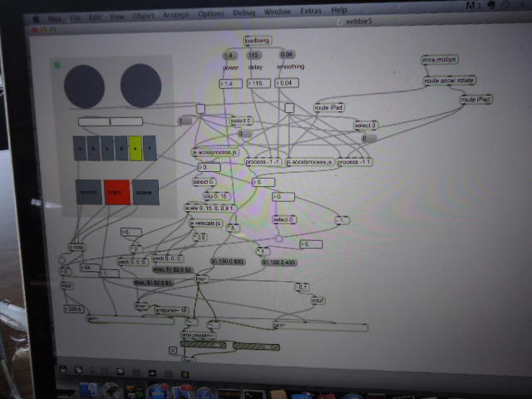Open the Arrange menu
The height and width of the screenshot is (399, 532).
point(175,15)
